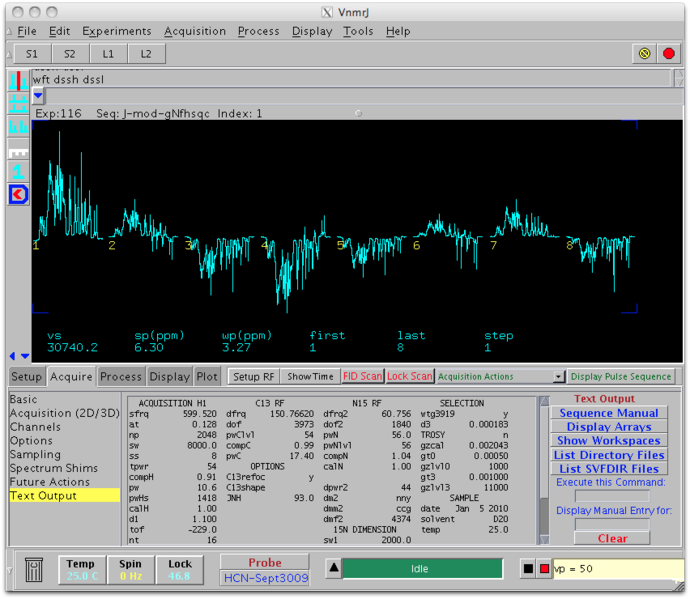Image resolution: width=690 pixels, height=599 pixels.
Task: Expand the command history dropdown arrow
Action: [x=38, y=96]
